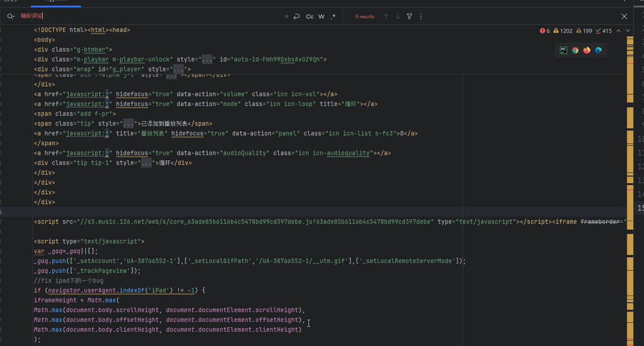Click _gaq.push _setAccount line
The width and height of the screenshot is (644, 346).
(x=250, y=261)
